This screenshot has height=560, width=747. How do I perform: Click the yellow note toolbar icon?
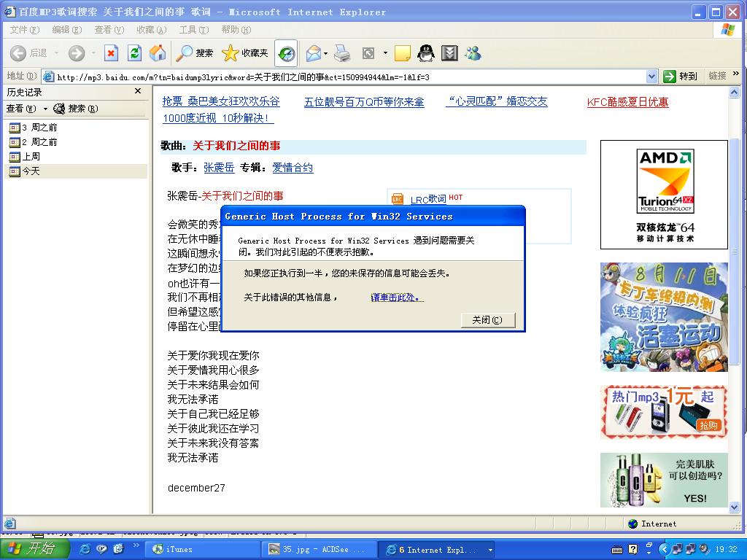coord(402,52)
